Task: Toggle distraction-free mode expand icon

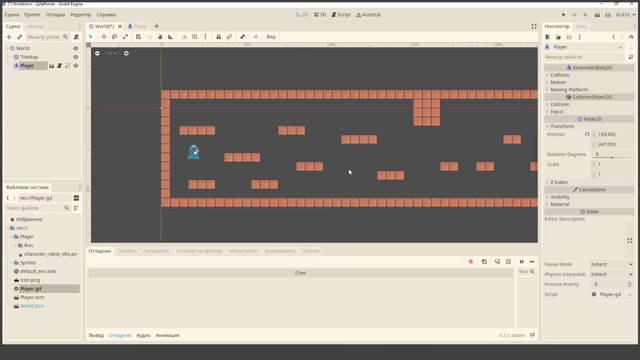Action: [534, 26]
